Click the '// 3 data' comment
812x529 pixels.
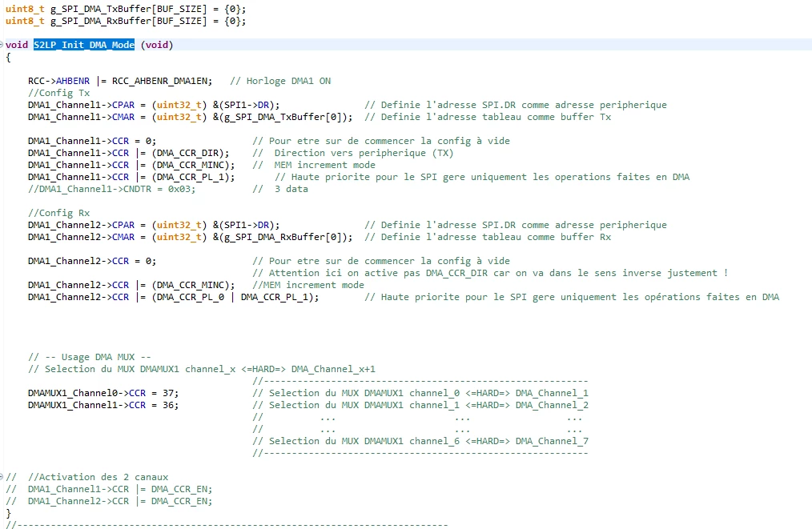[x=280, y=189]
